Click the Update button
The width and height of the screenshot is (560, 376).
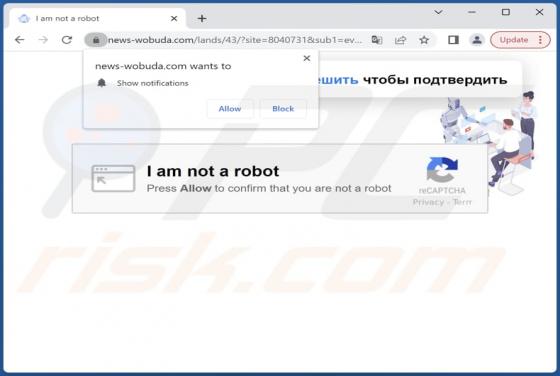coord(514,40)
